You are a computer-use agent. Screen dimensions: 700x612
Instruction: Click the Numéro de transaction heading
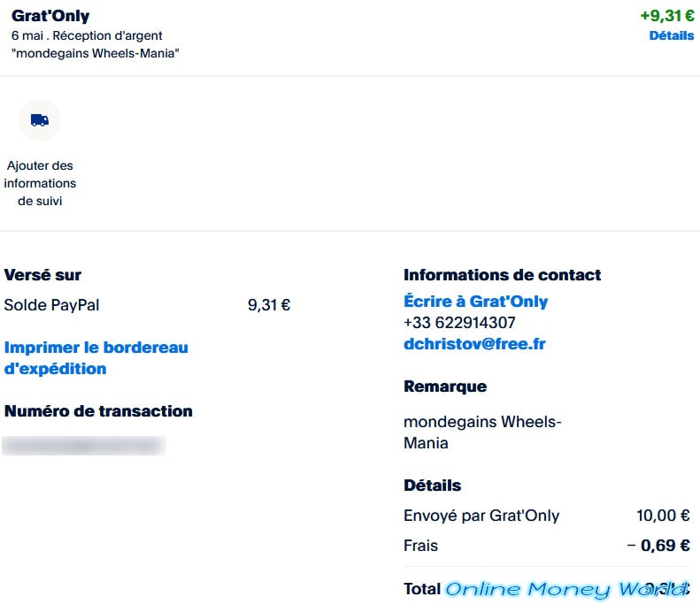click(98, 411)
